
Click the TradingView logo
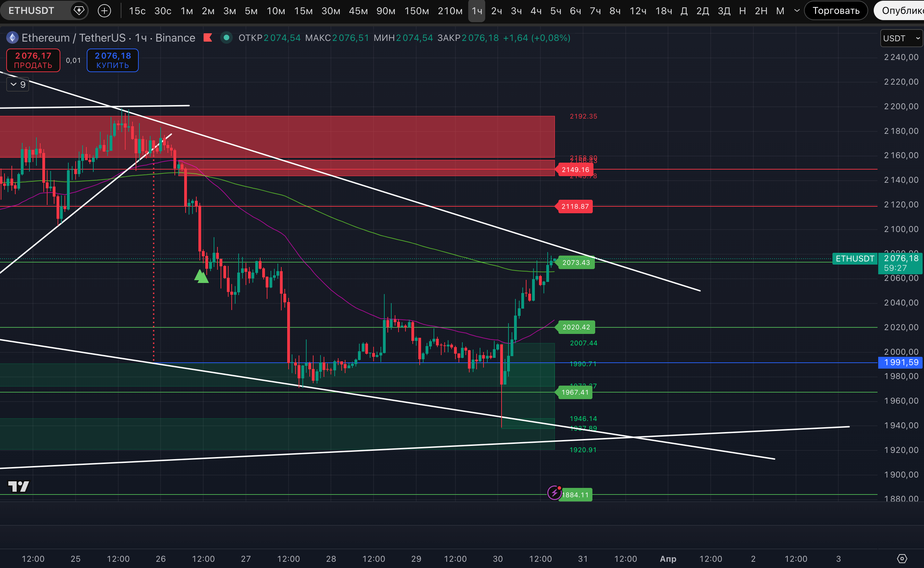pyautogui.click(x=19, y=487)
